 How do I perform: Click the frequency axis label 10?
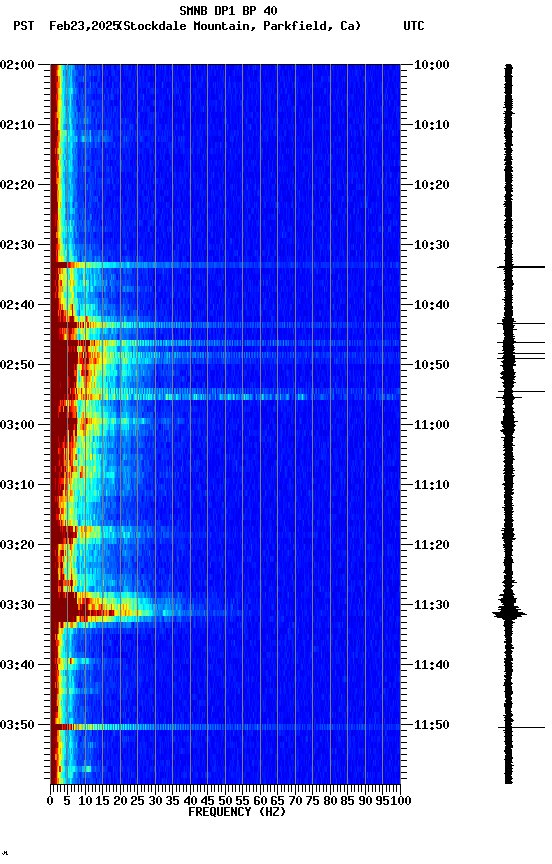tap(85, 801)
